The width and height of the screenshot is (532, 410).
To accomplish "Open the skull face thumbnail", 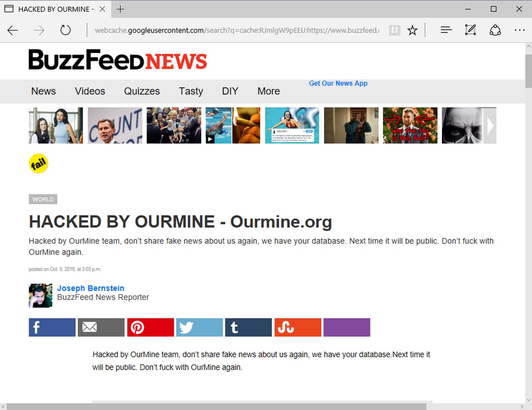I will point(462,125).
